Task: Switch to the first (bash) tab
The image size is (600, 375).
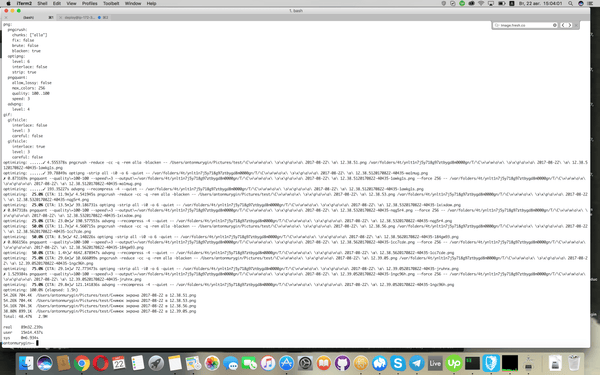Action: pyautogui.click(x=29, y=18)
